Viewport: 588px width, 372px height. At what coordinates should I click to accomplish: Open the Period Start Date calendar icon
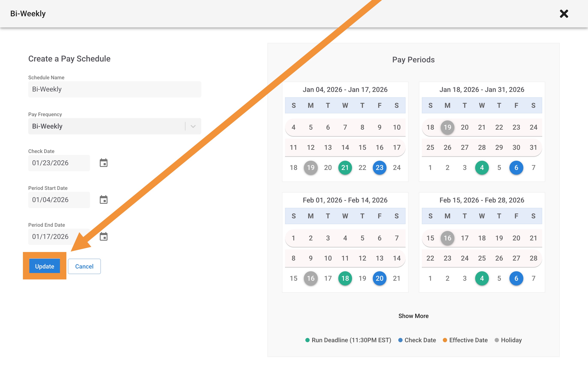[104, 200]
